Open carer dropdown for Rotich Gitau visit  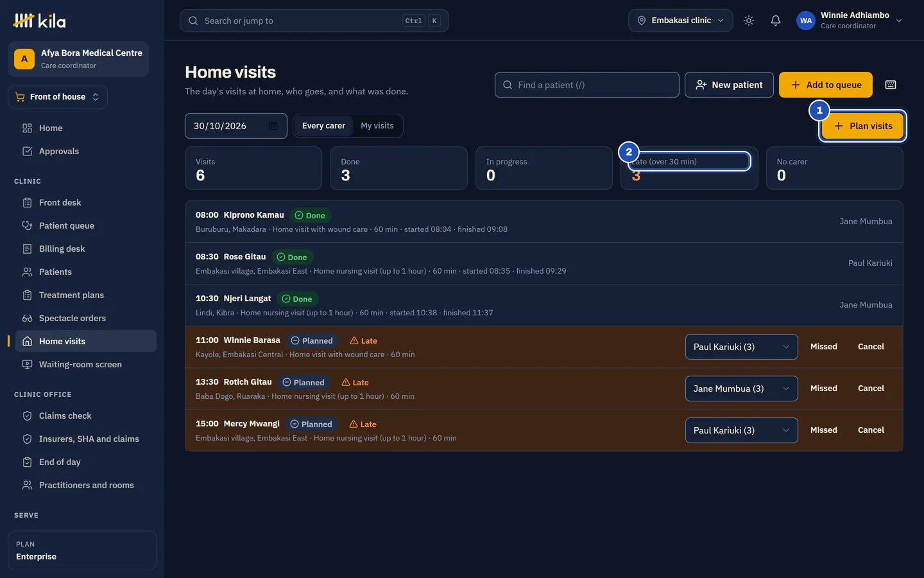[741, 389]
